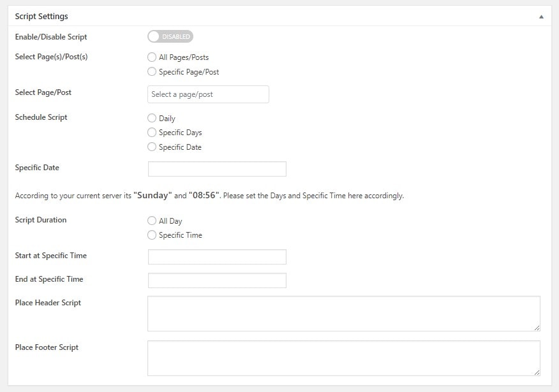The width and height of the screenshot is (559, 392).
Task: Click the Script Settings panel title
Action: (x=41, y=17)
